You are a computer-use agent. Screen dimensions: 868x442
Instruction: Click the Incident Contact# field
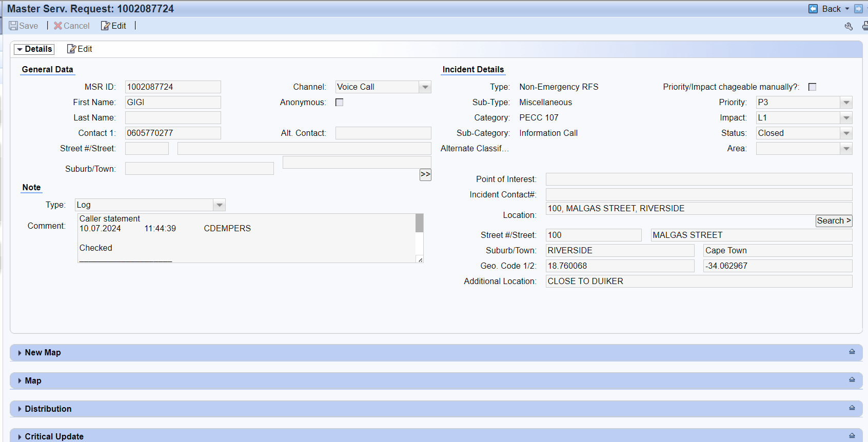coord(699,195)
